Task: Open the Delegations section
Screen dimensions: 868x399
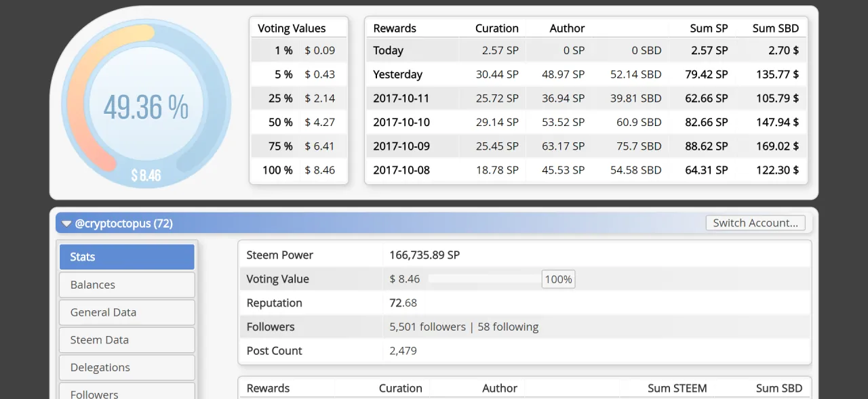Action: point(127,367)
